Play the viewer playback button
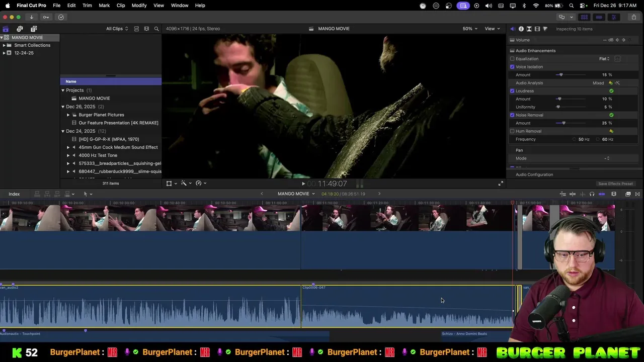 (303, 184)
